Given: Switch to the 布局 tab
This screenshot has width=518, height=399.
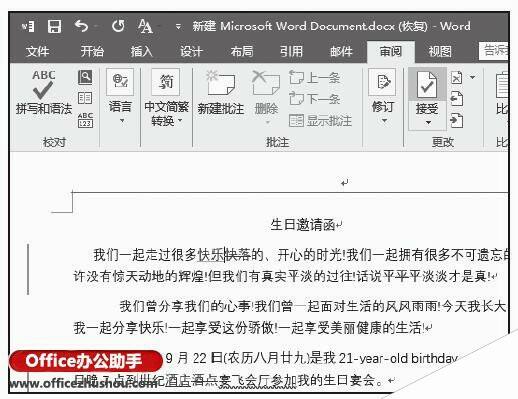Looking at the screenshot, I should click(242, 52).
